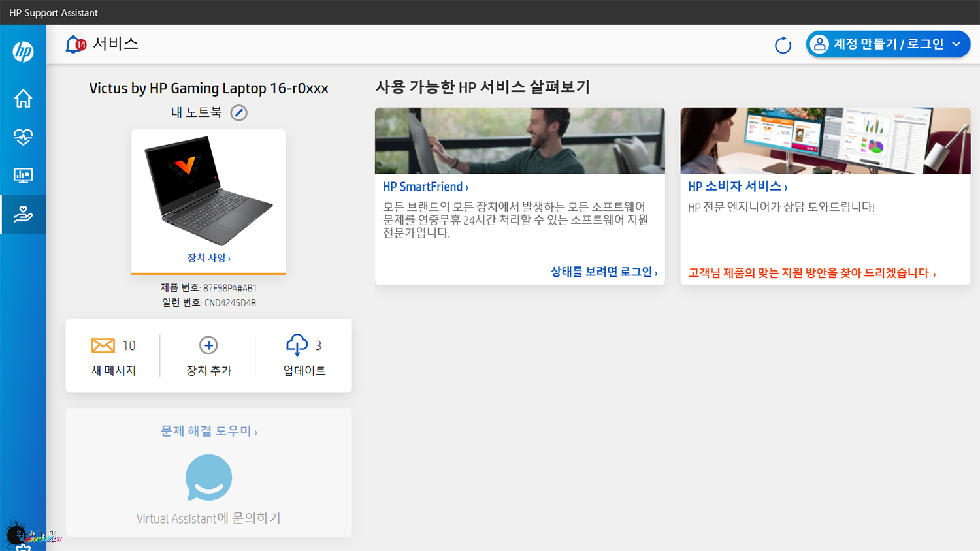Open the dashboard monitor chart icon

click(x=23, y=176)
